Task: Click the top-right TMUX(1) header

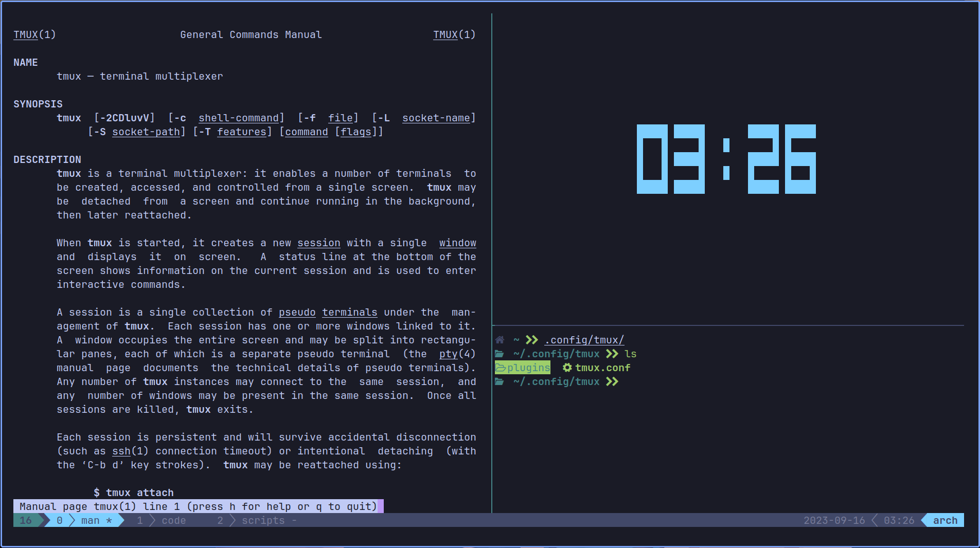Action: pyautogui.click(x=455, y=34)
